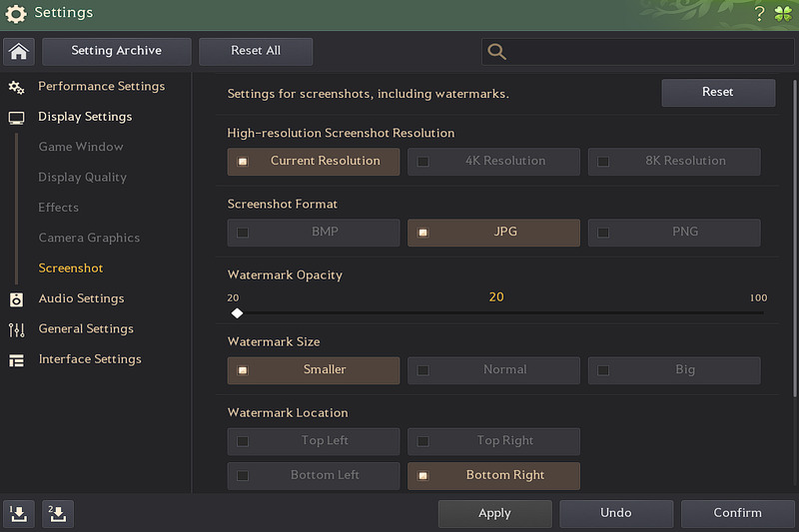Click the Setting Archive button
This screenshot has height=532, width=799.
[x=117, y=51]
